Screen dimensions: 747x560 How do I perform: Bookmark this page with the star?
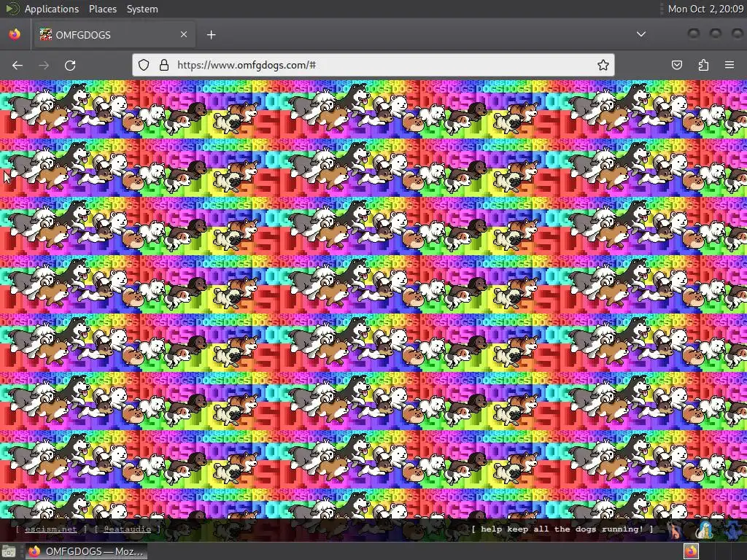pyautogui.click(x=603, y=65)
